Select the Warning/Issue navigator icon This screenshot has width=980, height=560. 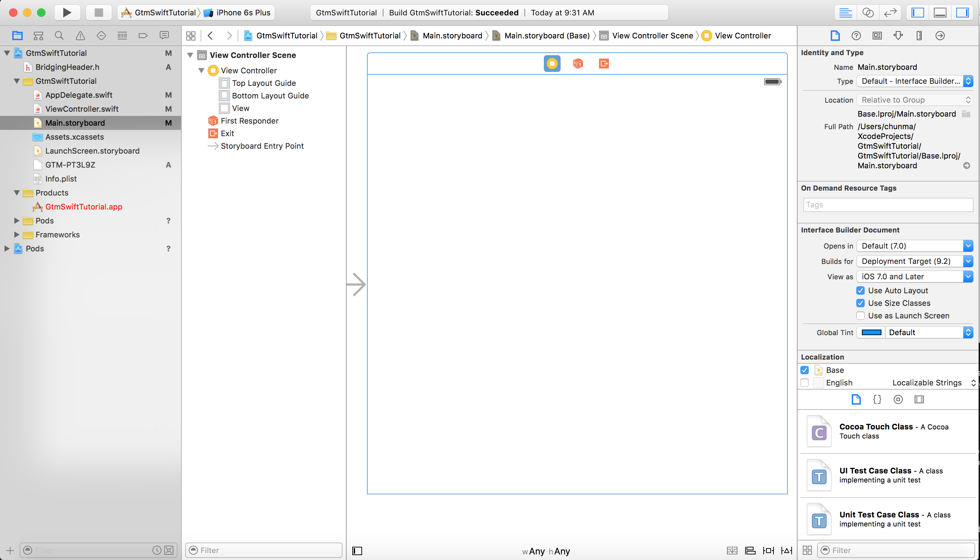[x=79, y=35]
